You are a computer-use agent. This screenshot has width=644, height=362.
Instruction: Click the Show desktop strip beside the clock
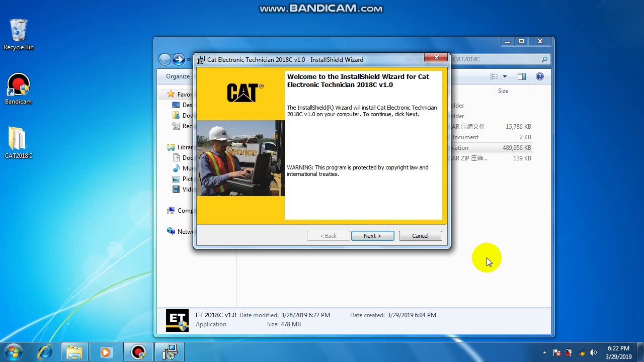tap(640, 352)
